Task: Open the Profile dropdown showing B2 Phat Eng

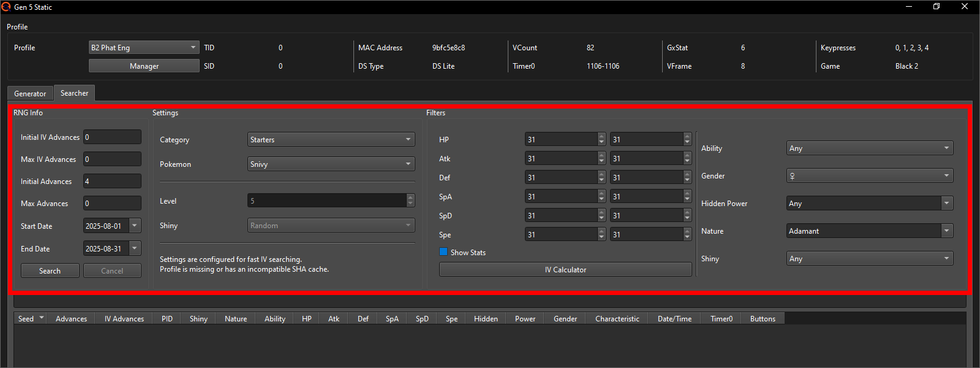Action: click(144, 47)
